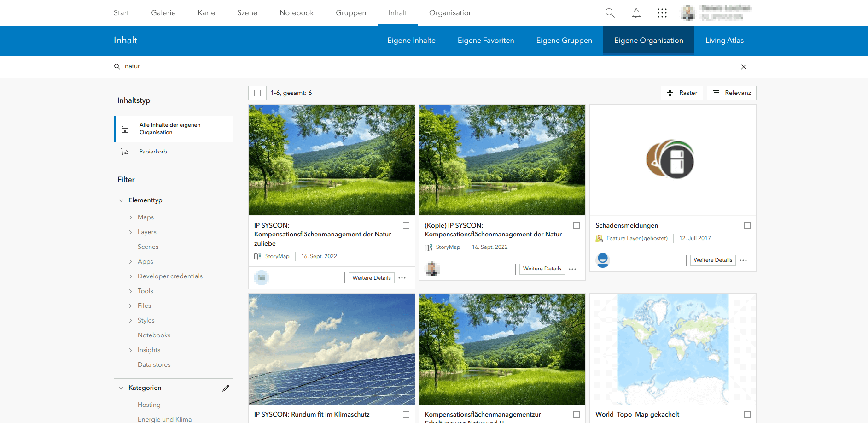
Task: Switch to Eigene Inhalte tab
Action: click(411, 41)
